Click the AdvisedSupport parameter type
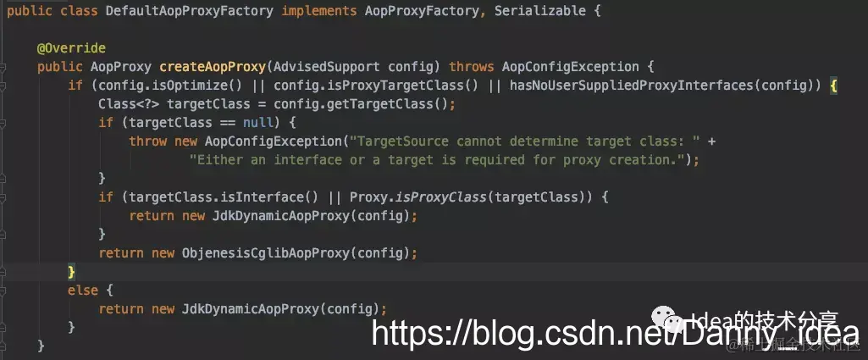The width and height of the screenshot is (868, 360). [327, 67]
